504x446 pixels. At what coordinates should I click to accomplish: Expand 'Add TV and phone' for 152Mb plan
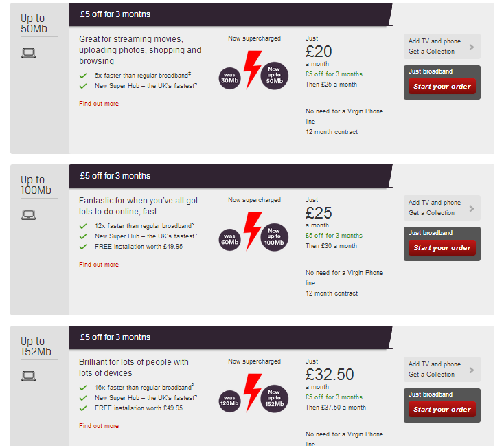pyautogui.click(x=442, y=370)
